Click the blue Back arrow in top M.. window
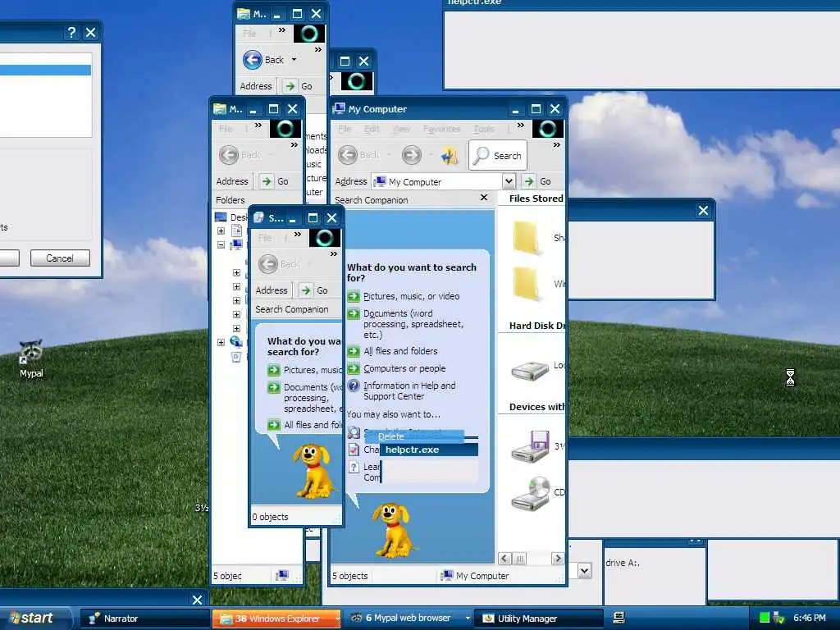 [253, 60]
